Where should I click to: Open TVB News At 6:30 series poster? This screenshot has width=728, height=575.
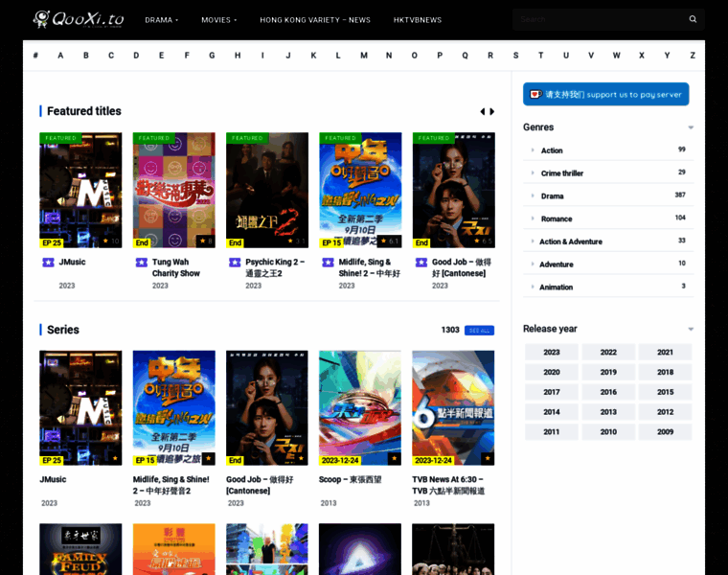point(453,408)
